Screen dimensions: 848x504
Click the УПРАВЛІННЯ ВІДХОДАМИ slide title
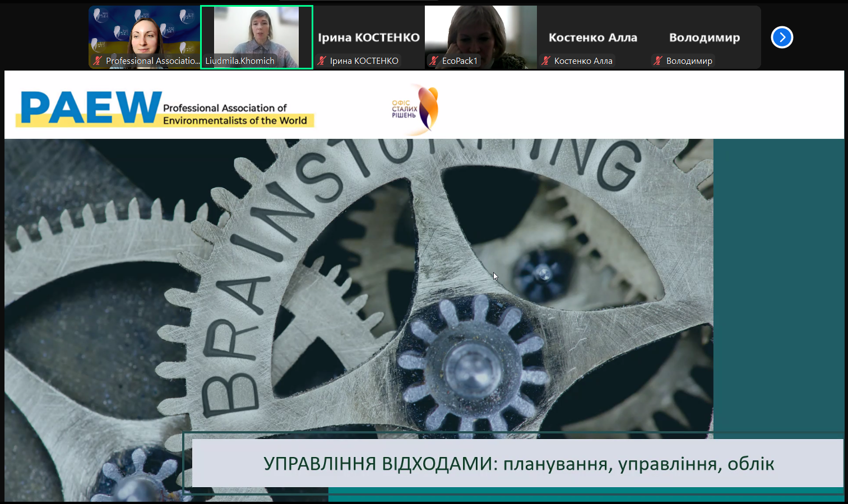click(518, 464)
